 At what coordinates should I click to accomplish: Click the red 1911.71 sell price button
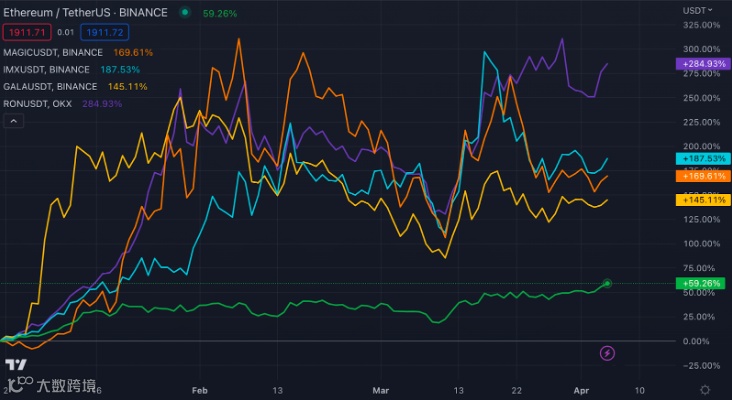point(27,32)
